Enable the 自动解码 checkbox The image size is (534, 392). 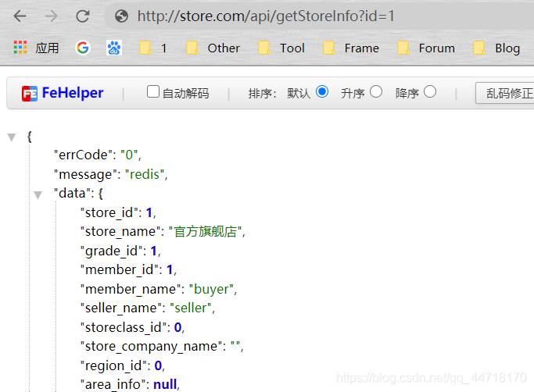point(153,91)
